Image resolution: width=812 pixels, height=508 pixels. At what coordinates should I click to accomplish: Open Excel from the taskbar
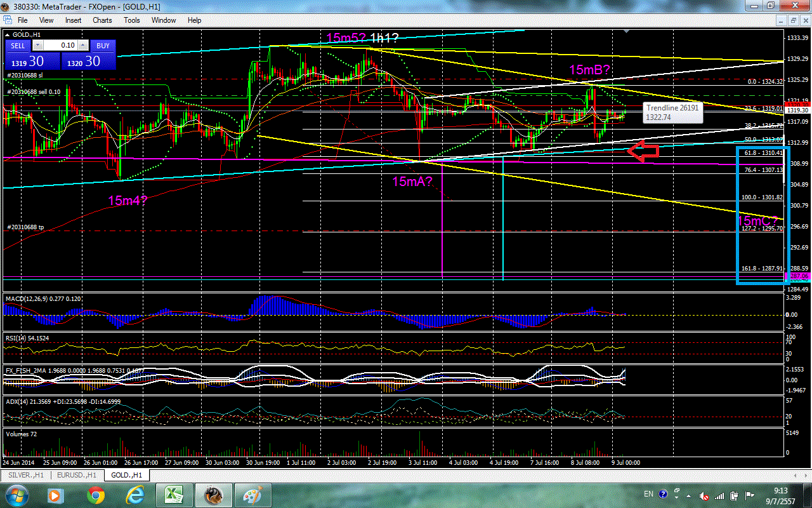[x=171, y=495]
